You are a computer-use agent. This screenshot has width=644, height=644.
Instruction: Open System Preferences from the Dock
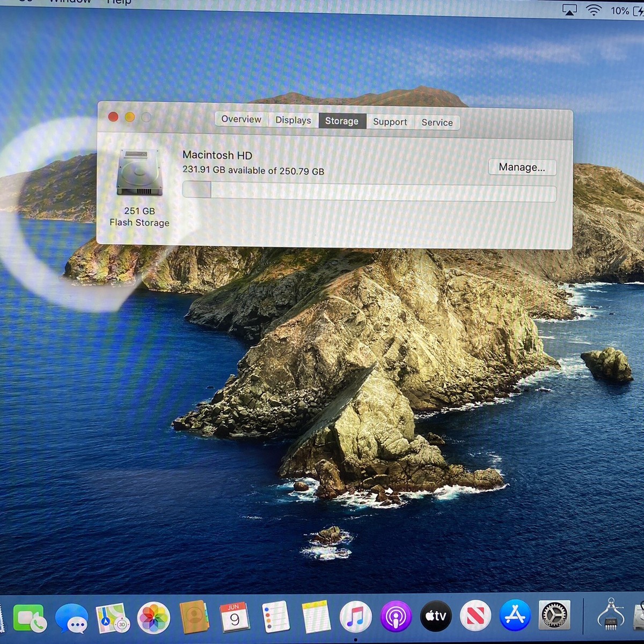click(x=554, y=615)
